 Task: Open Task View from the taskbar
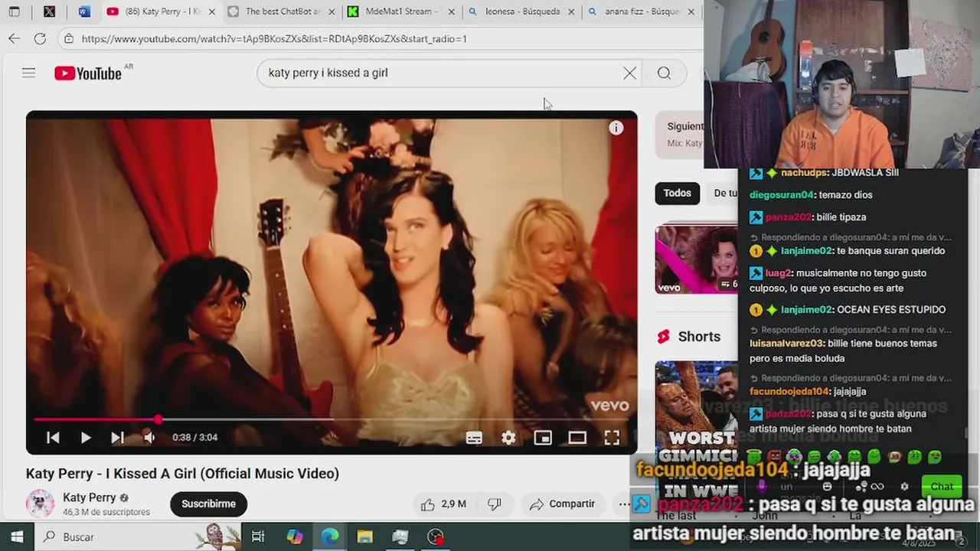(x=258, y=536)
